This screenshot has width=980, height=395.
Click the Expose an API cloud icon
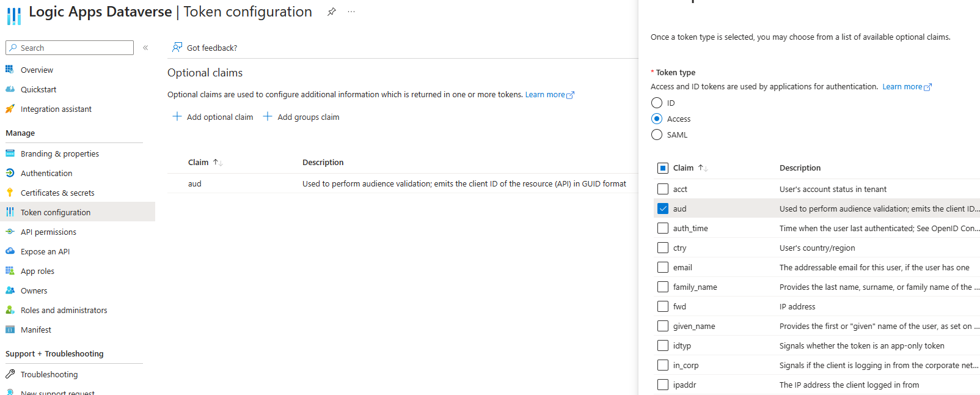click(x=10, y=251)
